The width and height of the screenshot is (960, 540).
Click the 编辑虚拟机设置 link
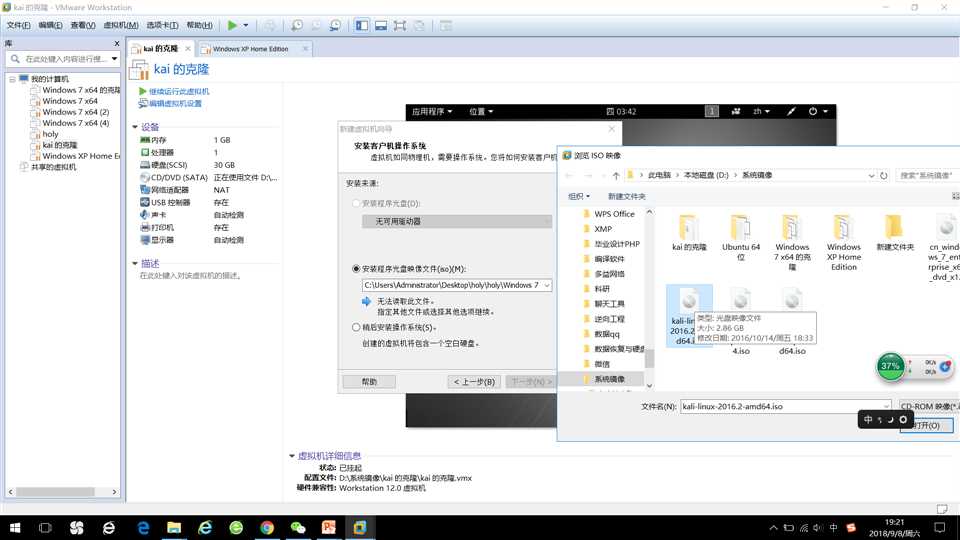tap(175, 103)
